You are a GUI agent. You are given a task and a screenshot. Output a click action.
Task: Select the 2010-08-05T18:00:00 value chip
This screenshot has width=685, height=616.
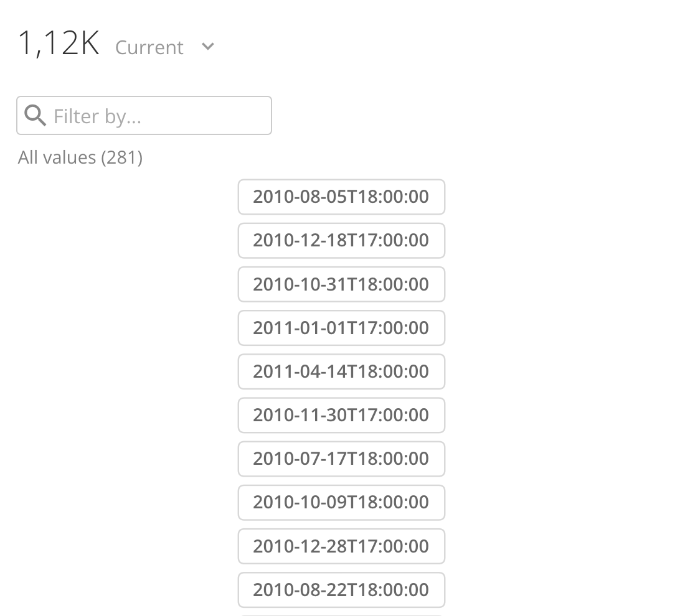coord(341,197)
